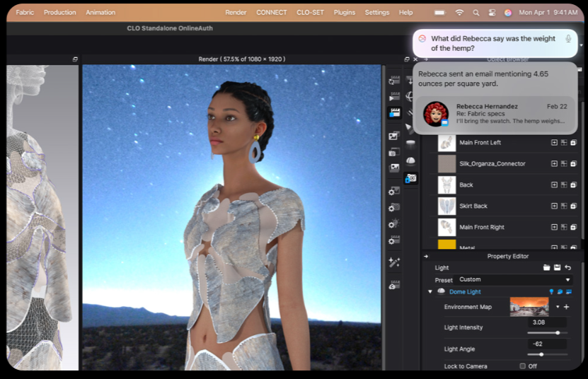Image resolution: width=588 pixels, height=379 pixels.
Task: Open the Wi-Fi status menu
Action: tap(459, 12)
